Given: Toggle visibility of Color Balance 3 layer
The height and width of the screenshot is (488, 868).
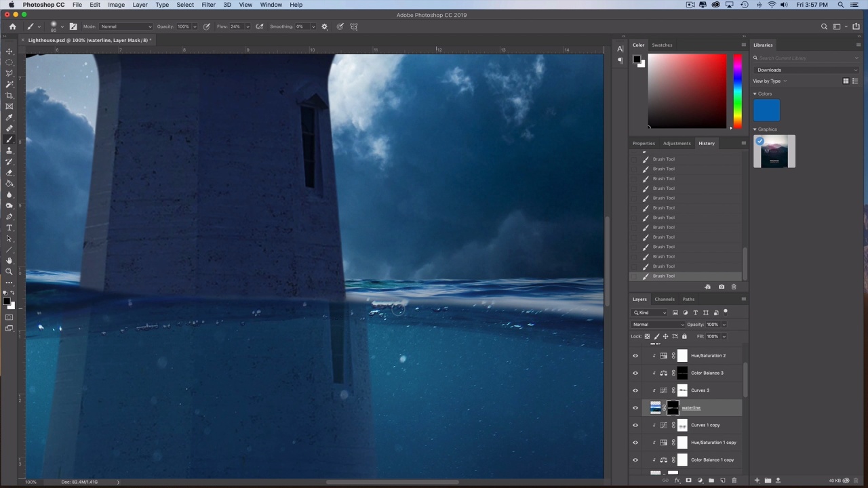Looking at the screenshot, I should coord(635,373).
